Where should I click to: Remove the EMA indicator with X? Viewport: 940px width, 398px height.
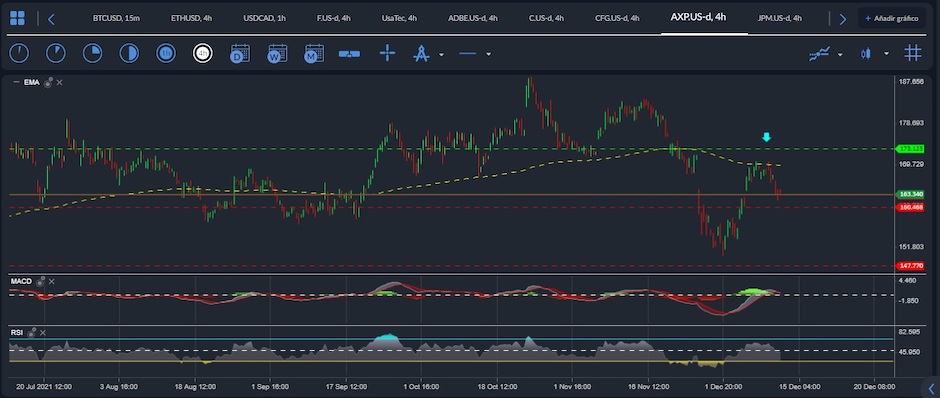point(59,83)
